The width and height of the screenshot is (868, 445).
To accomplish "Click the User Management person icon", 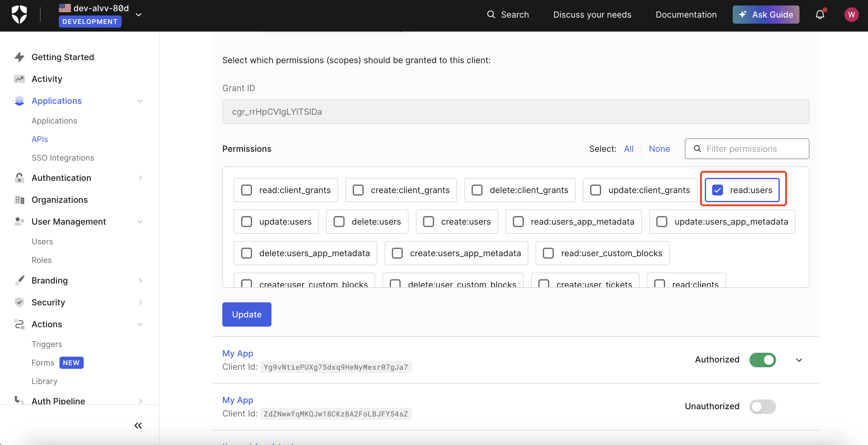I will [19, 222].
